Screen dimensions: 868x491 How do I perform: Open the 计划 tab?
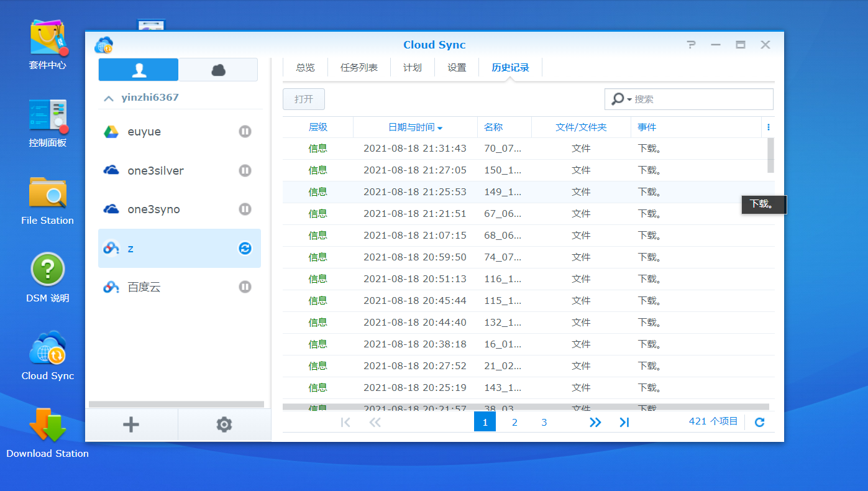[413, 68]
